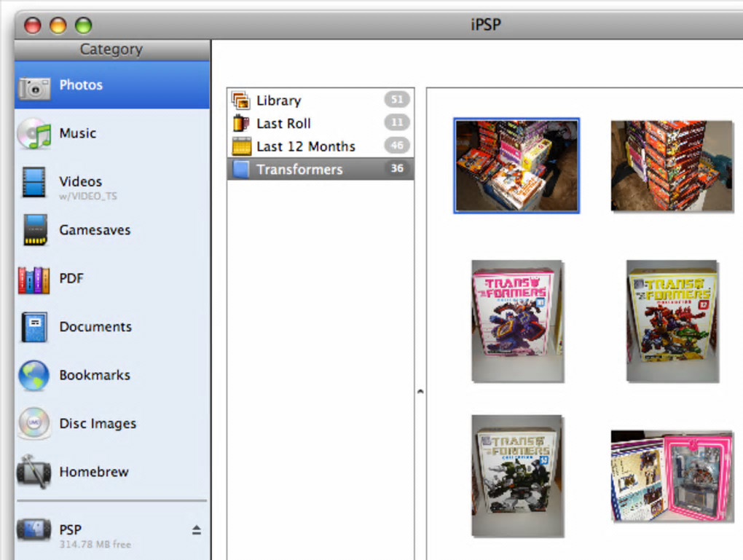Click the PSP device icon
Screen dimensions: 743x560
pos(34,531)
